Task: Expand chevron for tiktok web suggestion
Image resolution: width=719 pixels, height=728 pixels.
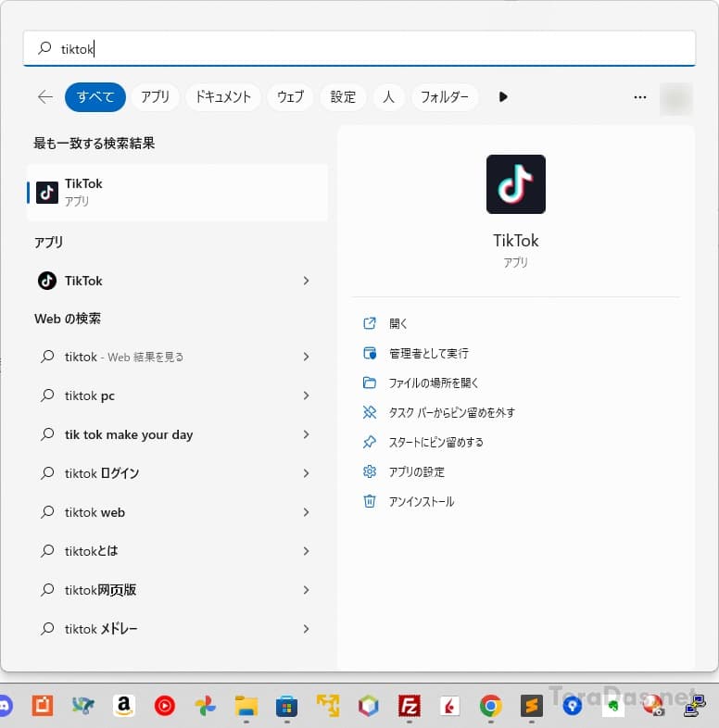Action: 306,512
